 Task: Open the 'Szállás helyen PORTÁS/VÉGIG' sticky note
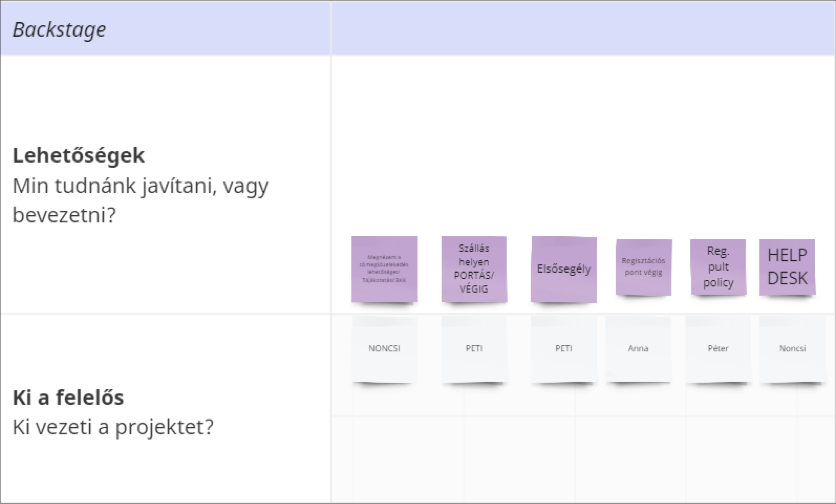(x=474, y=269)
